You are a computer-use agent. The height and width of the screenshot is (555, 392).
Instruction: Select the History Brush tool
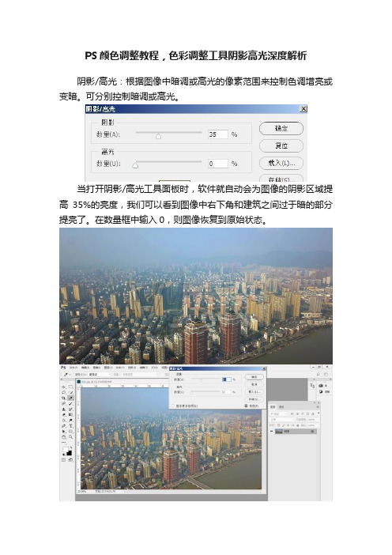71,410
